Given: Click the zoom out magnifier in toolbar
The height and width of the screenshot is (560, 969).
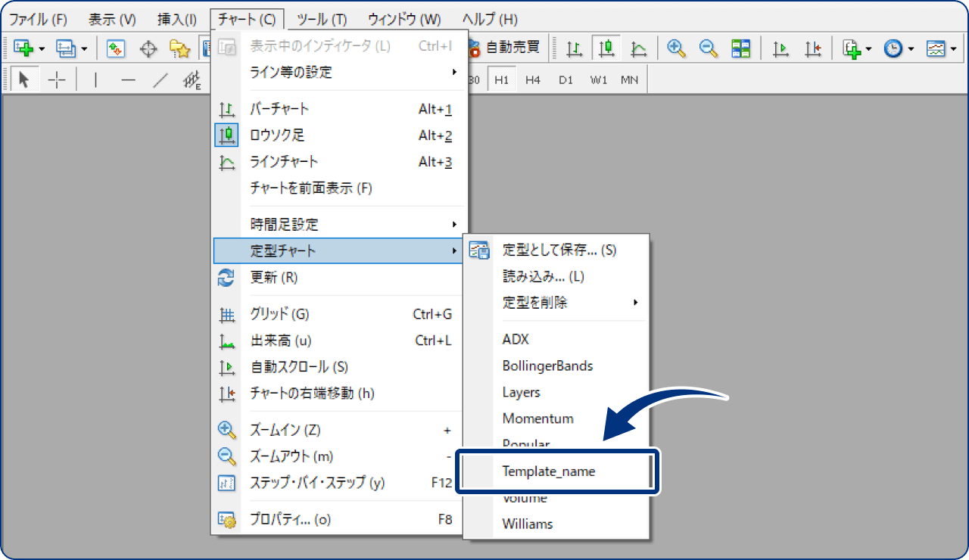Looking at the screenshot, I should pyautogui.click(x=709, y=49).
